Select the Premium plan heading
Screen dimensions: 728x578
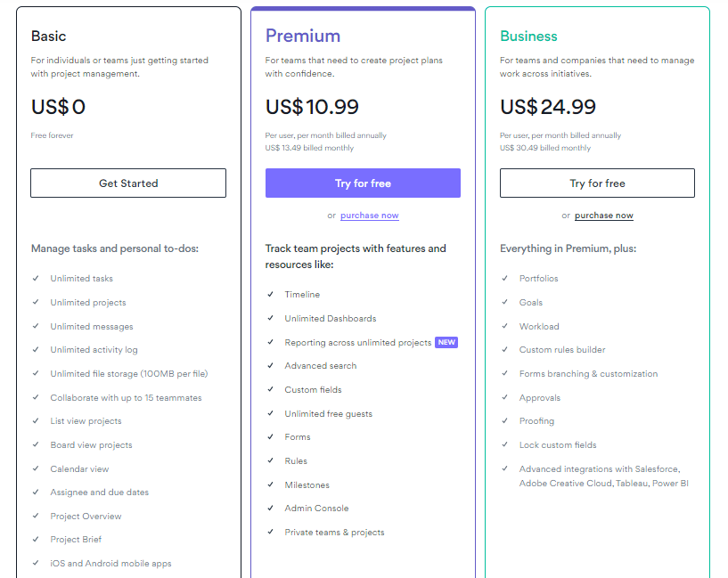(x=303, y=36)
